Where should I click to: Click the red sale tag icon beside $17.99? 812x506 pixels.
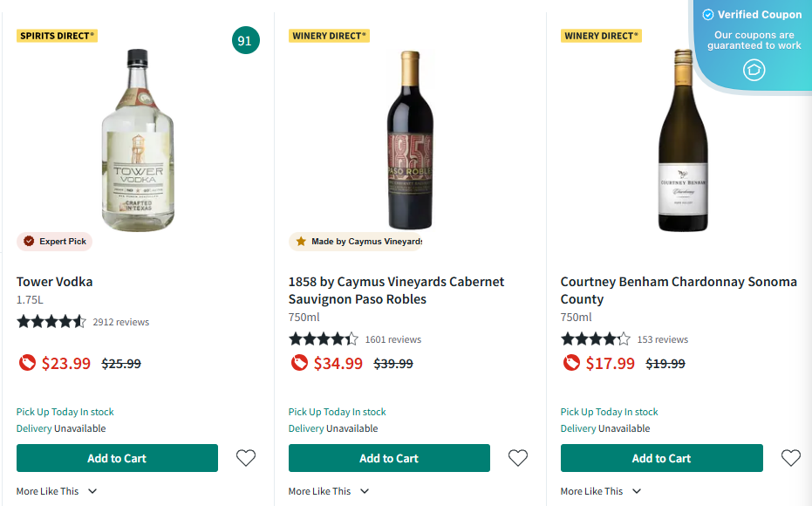(x=570, y=363)
